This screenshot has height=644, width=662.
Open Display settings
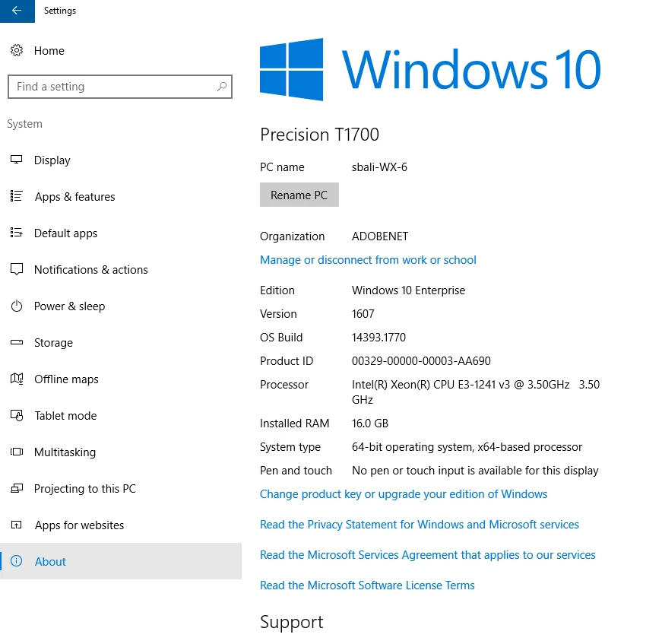click(121, 160)
